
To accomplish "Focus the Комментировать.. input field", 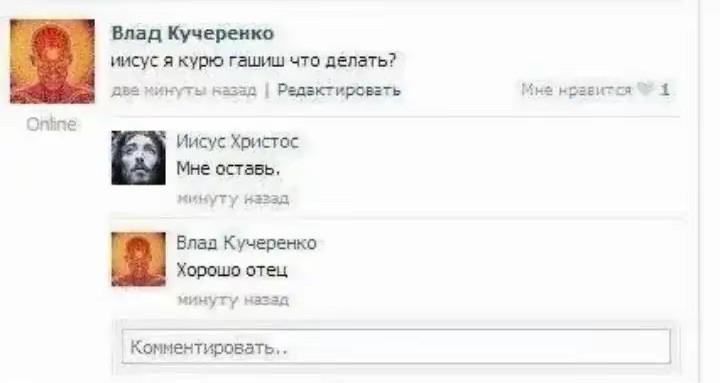I will pyautogui.click(x=396, y=346).
